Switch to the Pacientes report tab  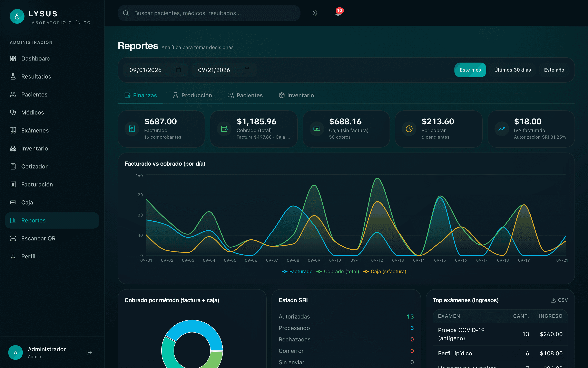coord(245,95)
